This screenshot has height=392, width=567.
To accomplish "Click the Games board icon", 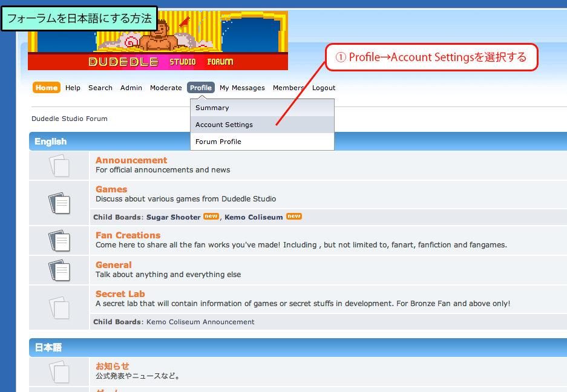I will click(59, 203).
